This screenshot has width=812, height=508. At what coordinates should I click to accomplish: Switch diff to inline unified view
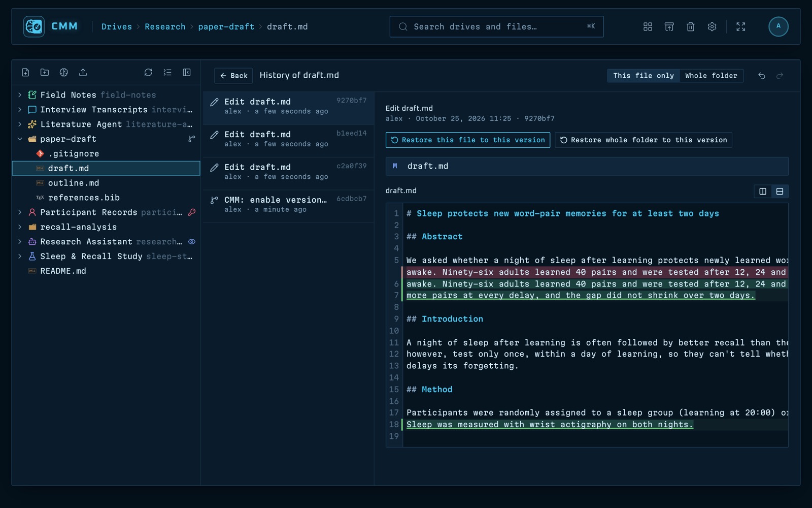pos(780,192)
